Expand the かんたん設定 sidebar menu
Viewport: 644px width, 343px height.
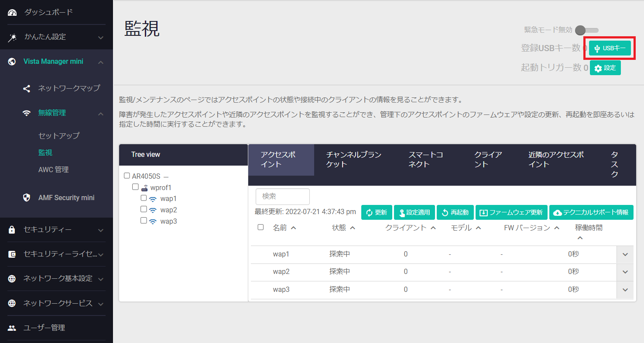pyautogui.click(x=100, y=38)
